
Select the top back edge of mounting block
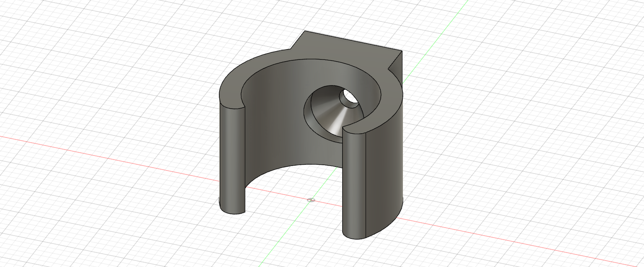coord(353,41)
